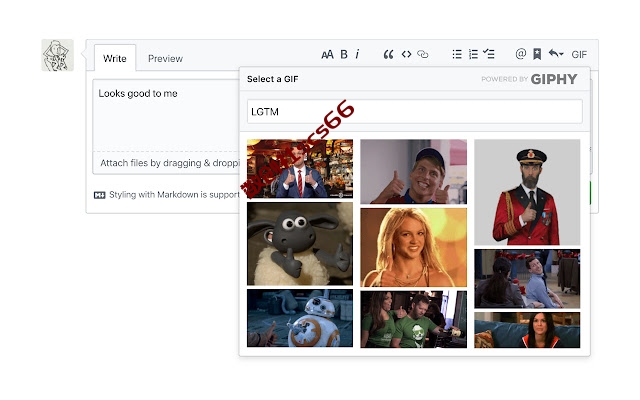The image size is (640, 400).
Task: Switch to the Preview tab
Action: coord(165,58)
